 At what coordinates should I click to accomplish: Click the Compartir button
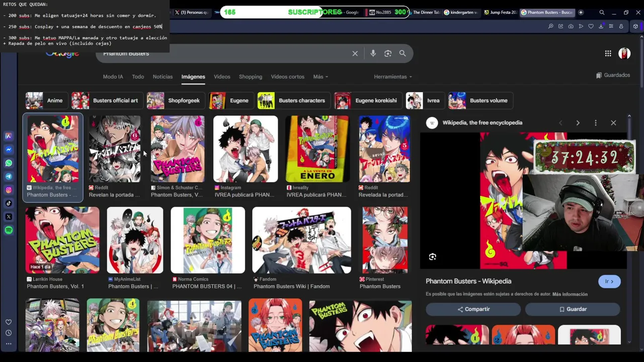click(473, 309)
